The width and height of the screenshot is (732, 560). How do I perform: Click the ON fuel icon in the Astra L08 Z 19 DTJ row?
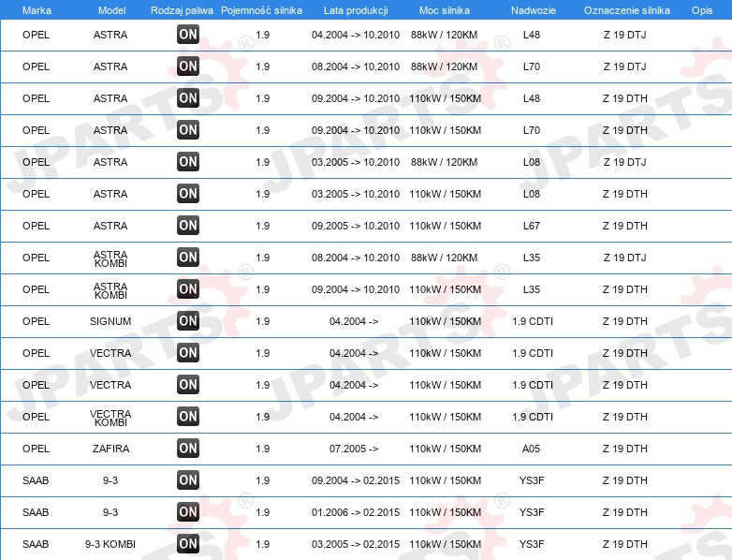pos(188,162)
